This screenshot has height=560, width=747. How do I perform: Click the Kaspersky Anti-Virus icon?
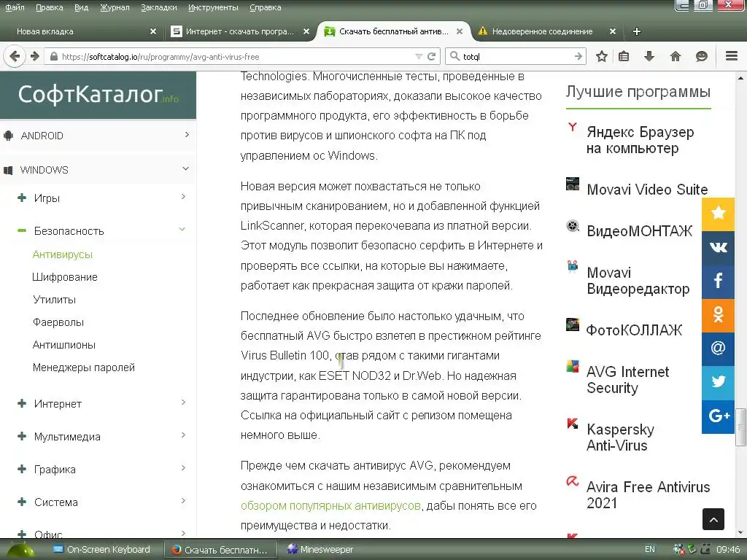pos(572,423)
